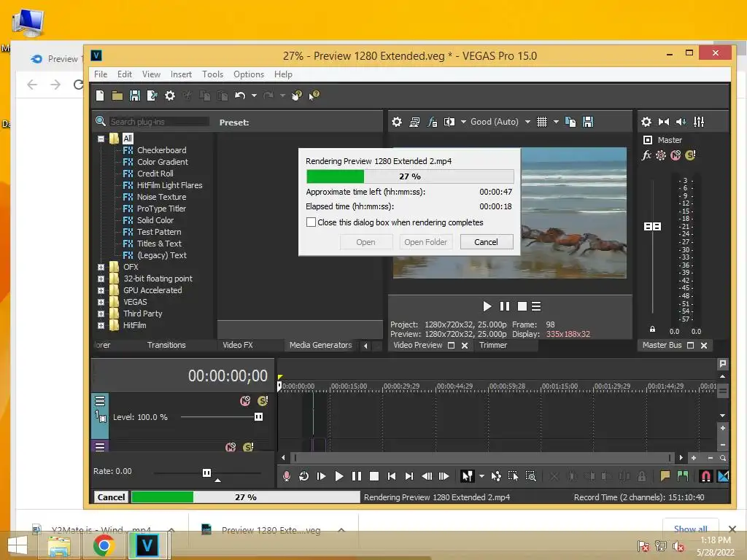Screen dimensions: 747x560
Task: Click preview on external monitor icon
Action: [414, 122]
